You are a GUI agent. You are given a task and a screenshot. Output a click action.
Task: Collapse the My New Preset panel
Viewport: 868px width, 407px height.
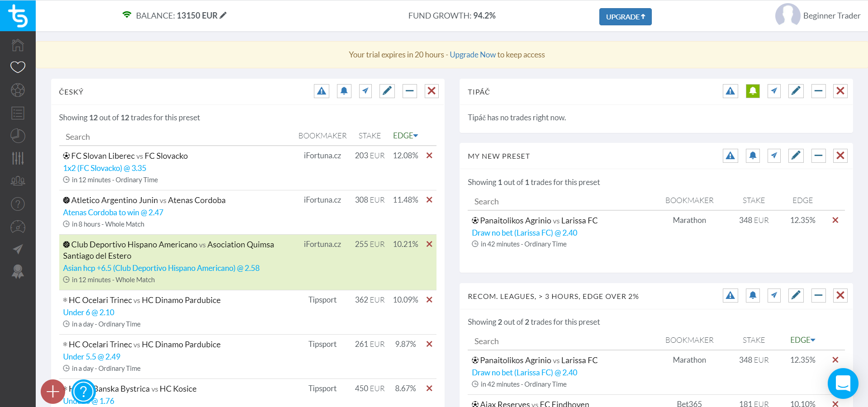pyautogui.click(x=818, y=156)
